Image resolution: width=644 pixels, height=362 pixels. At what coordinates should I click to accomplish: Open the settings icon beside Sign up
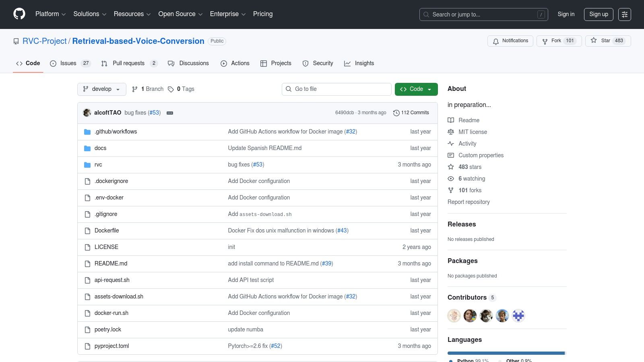coord(624,14)
